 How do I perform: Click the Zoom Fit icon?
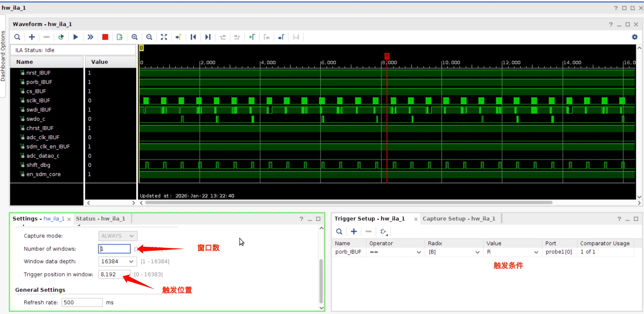pyautogui.click(x=164, y=37)
